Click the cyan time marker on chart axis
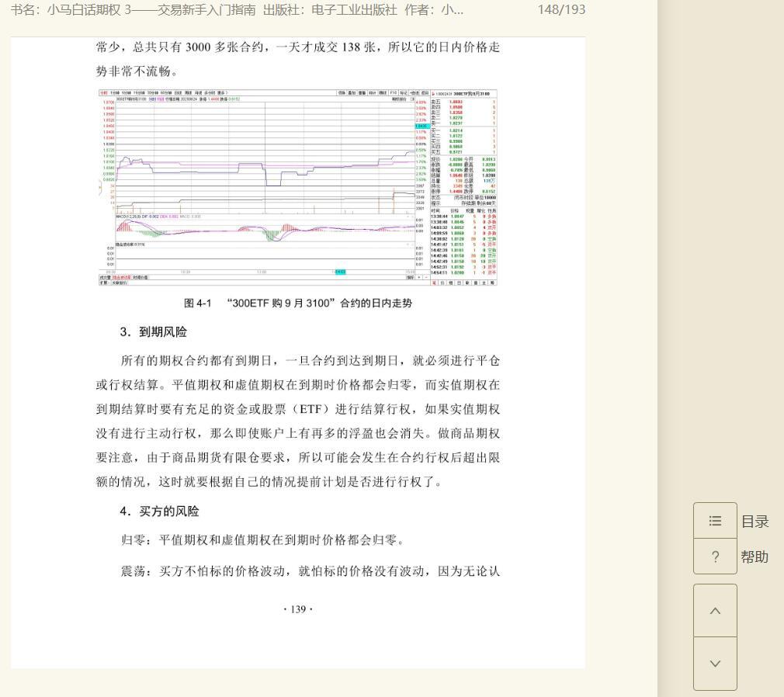 [x=340, y=272]
